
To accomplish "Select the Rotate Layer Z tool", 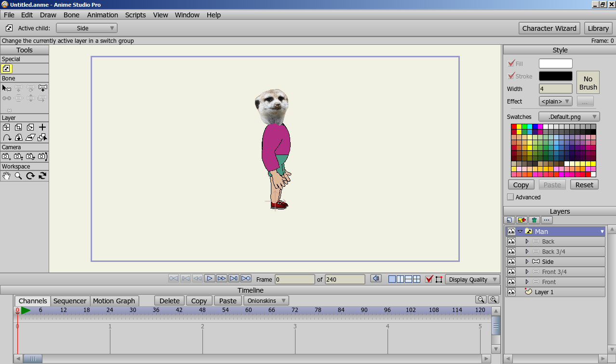I will pyautogui.click(x=30, y=128).
